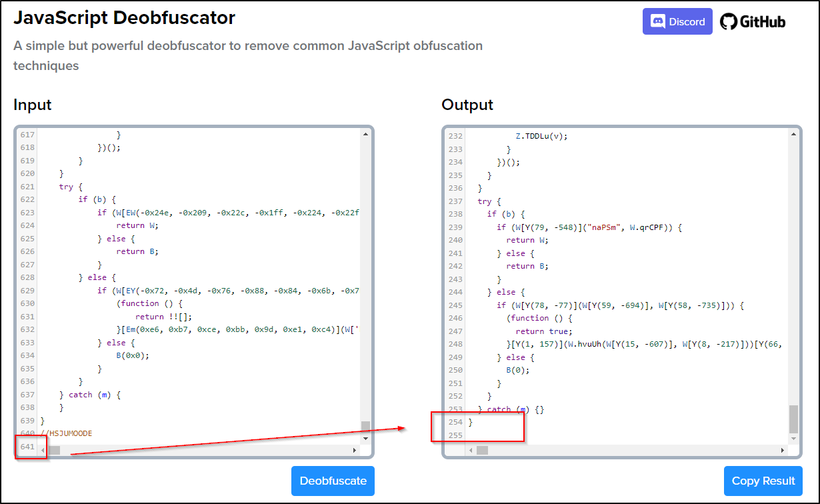Viewport: 820px width, 504px height.
Task: Click the Output editor's scroll left arrow
Action: point(471,451)
